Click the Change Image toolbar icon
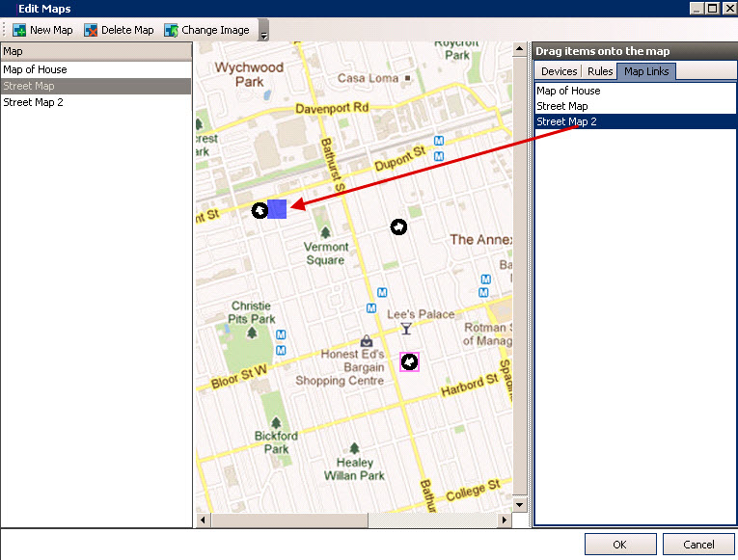Screen dimensions: 738x560 click(171, 30)
